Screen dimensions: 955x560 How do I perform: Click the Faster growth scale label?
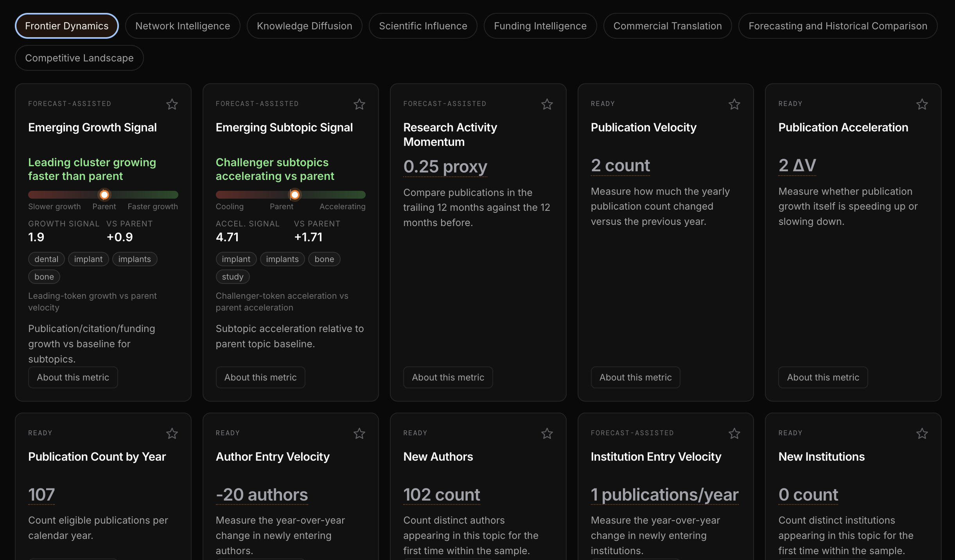point(153,206)
